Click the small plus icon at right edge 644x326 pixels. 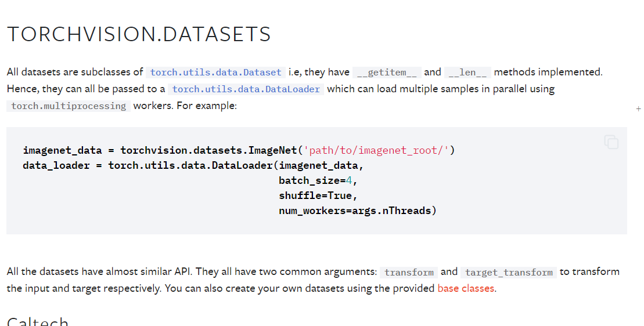638,108
